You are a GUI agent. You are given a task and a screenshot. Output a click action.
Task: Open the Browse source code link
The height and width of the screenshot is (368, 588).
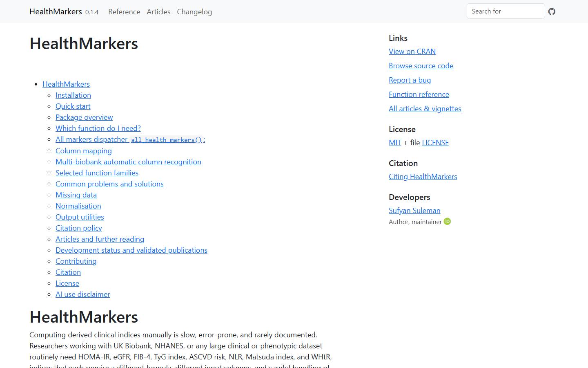(421, 66)
